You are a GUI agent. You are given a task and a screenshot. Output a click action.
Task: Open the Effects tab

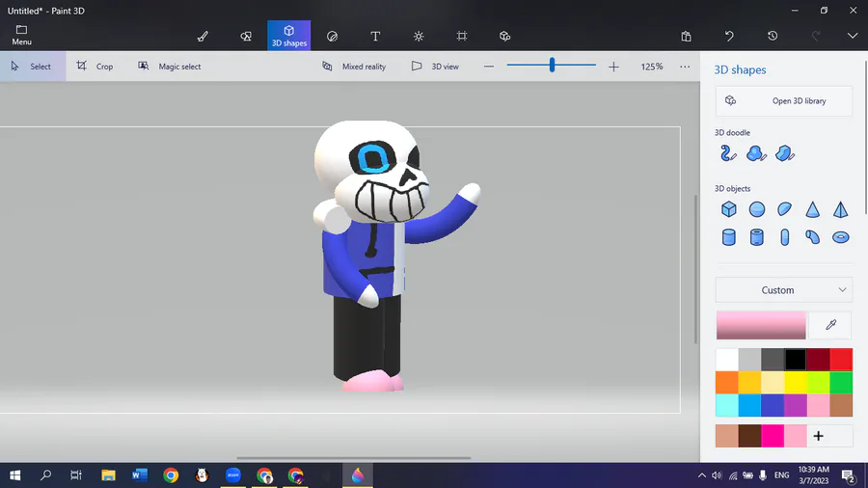[419, 36]
